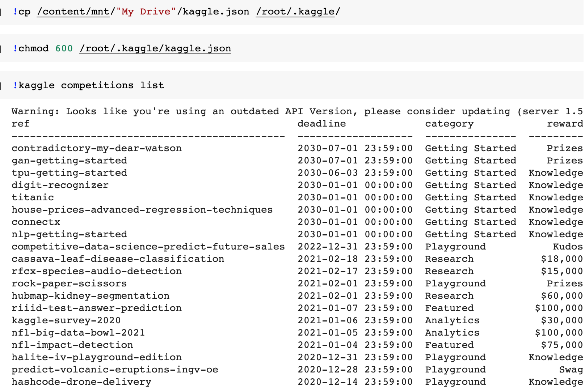Select hashcode-drone-delivery name

pos(81,382)
